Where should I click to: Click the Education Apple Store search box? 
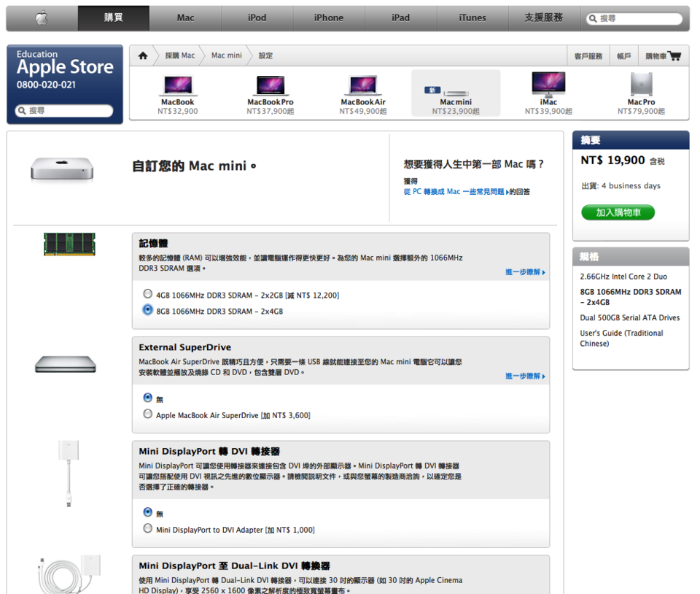click(x=64, y=110)
